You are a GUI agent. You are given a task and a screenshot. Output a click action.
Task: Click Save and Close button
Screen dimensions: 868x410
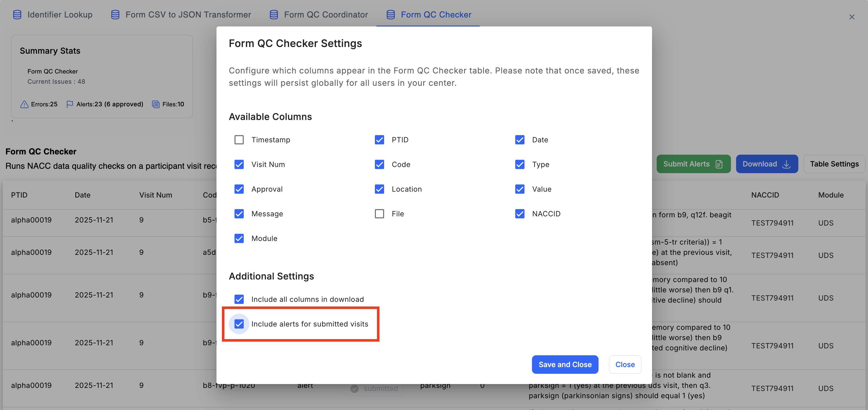click(565, 365)
